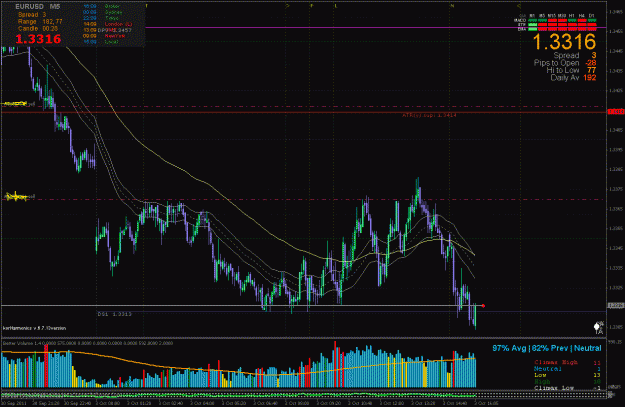Click the green MACD M1 signal cell
Image resolution: width=625 pixels, height=407 pixels.
tap(533, 20)
